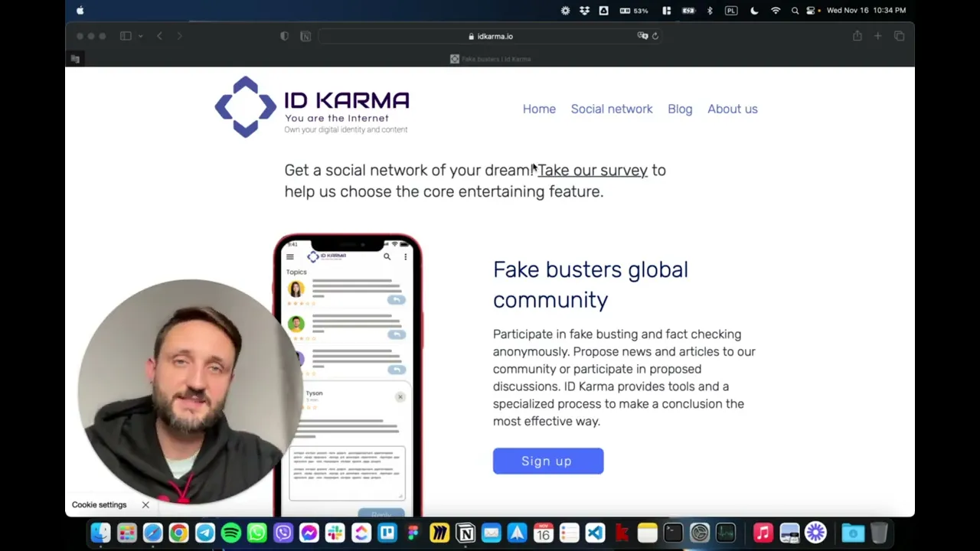Open Dropbox in the menu bar
The height and width of the screenshot is (551, 980).
coord(585,10)
